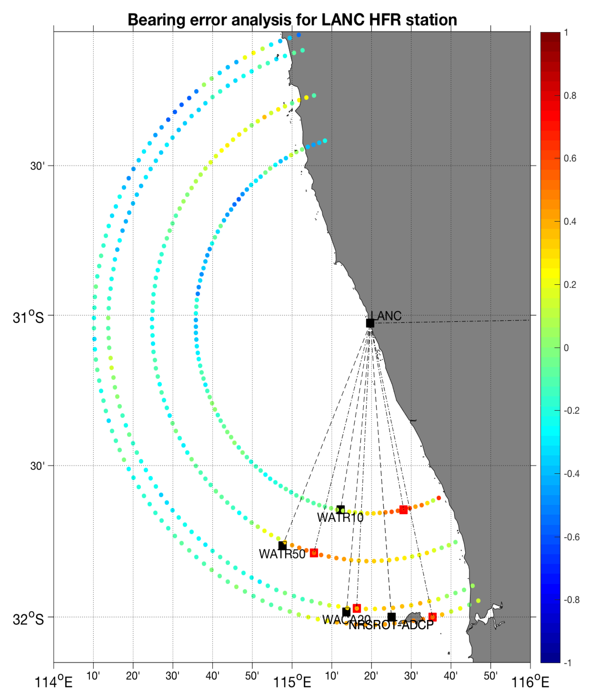Click the red square beside WATR50 marker
The height and width of the screenshot is (700, 591).
pos(314,553)
